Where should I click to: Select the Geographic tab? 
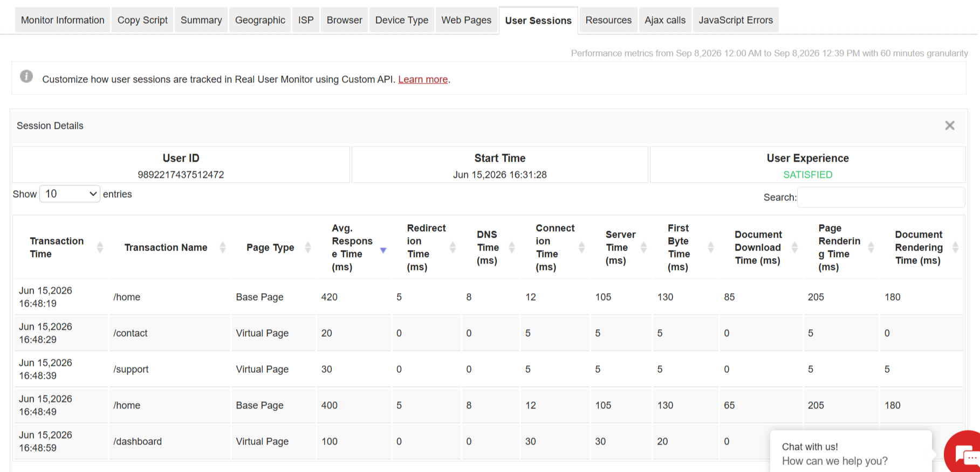tap(260, 20)
